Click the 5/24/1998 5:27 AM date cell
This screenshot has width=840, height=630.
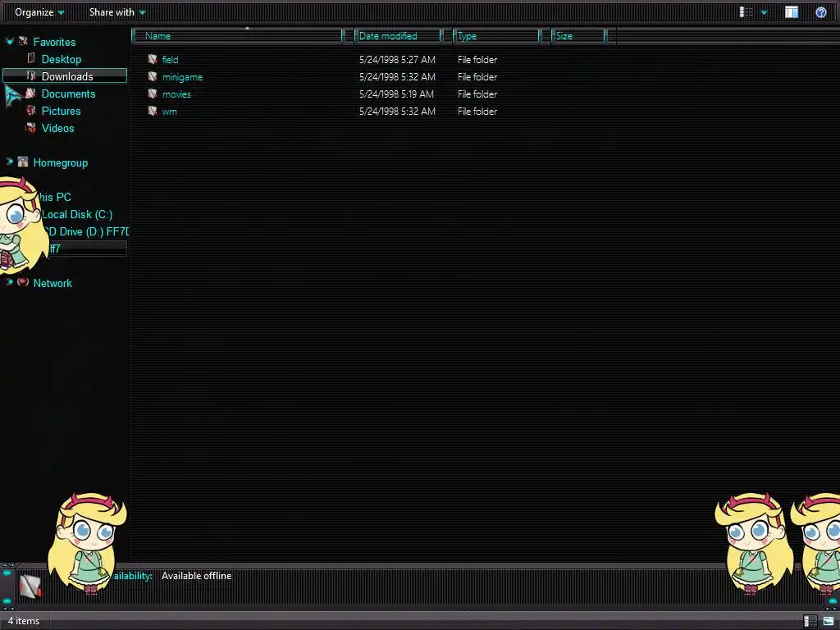tap(397, 59)
